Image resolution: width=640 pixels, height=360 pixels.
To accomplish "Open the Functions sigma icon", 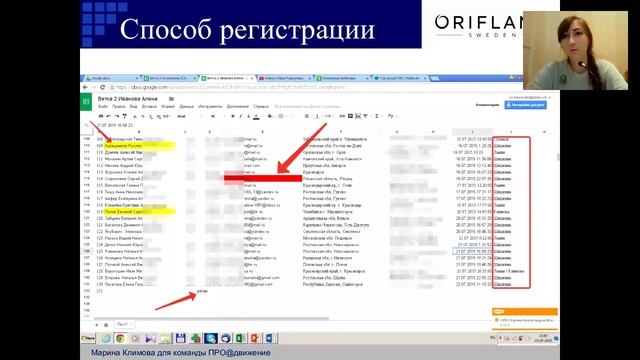I will coord(377,116).
